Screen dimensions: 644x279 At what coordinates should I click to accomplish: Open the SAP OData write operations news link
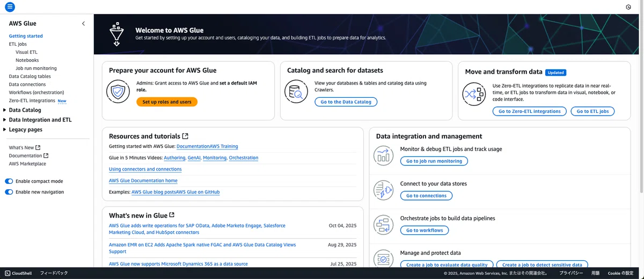197,229
